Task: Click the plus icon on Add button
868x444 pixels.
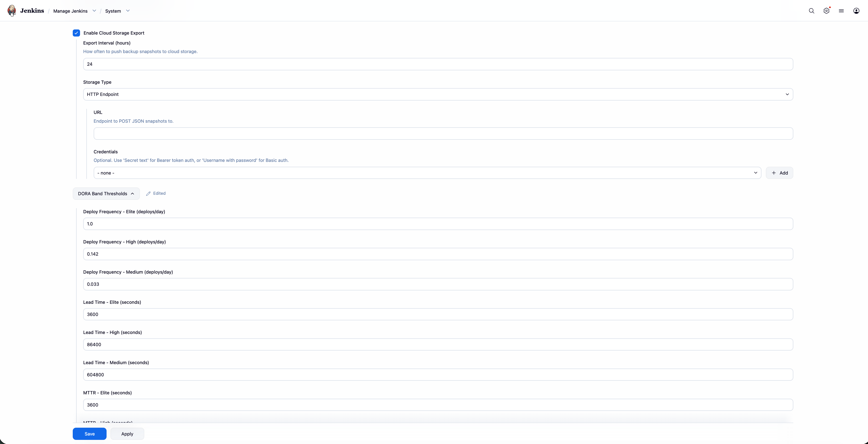Action: 774,173
